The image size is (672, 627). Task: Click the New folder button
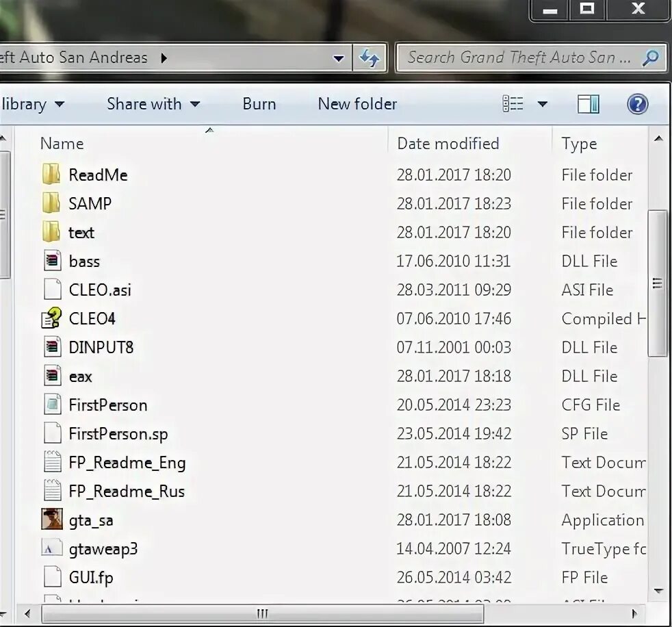tap(357, 104)
